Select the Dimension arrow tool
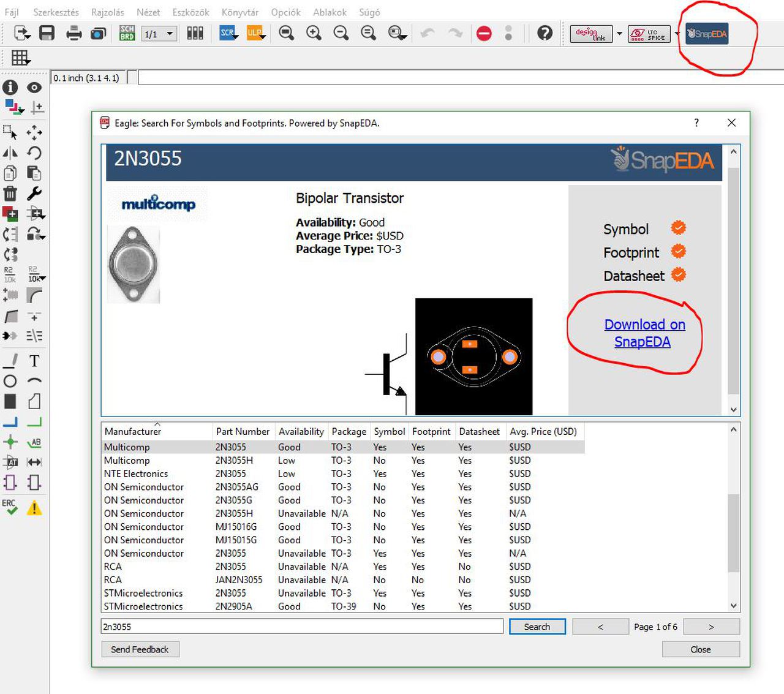Viewport: 784px width, 694px height. [34, 462]
